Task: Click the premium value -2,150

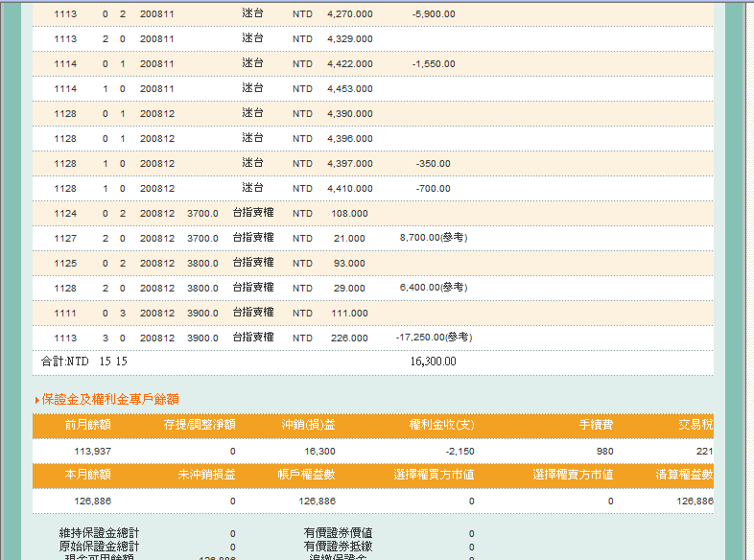Action: 460,452
